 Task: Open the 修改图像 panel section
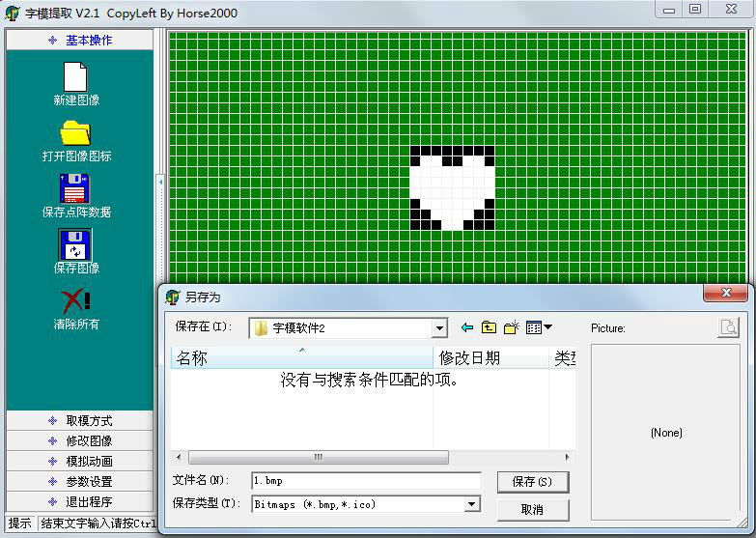[79, 440]
